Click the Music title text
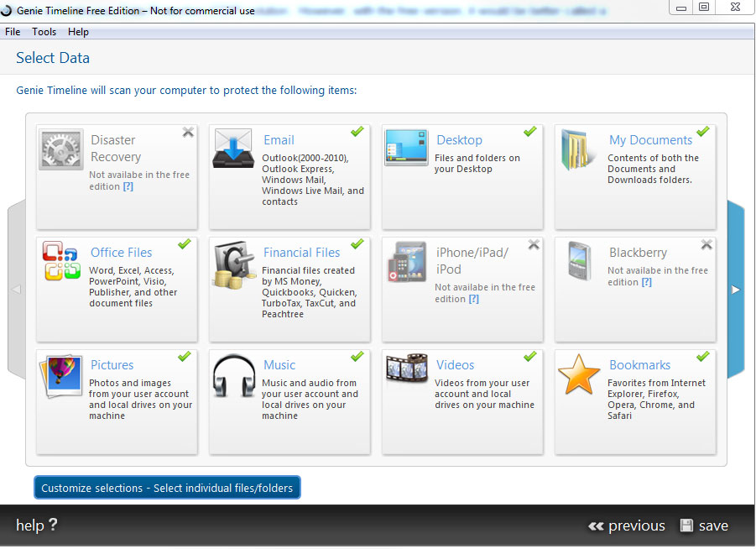The height and width of the screenshot is (549, 756). [279, 364]
